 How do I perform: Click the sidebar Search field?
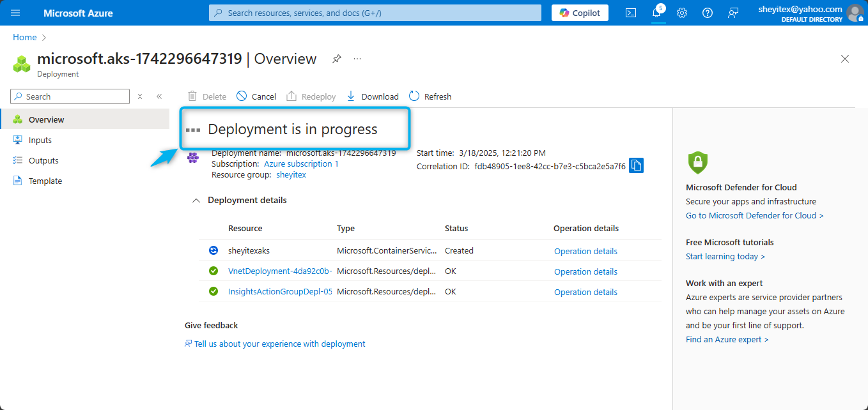70,96
